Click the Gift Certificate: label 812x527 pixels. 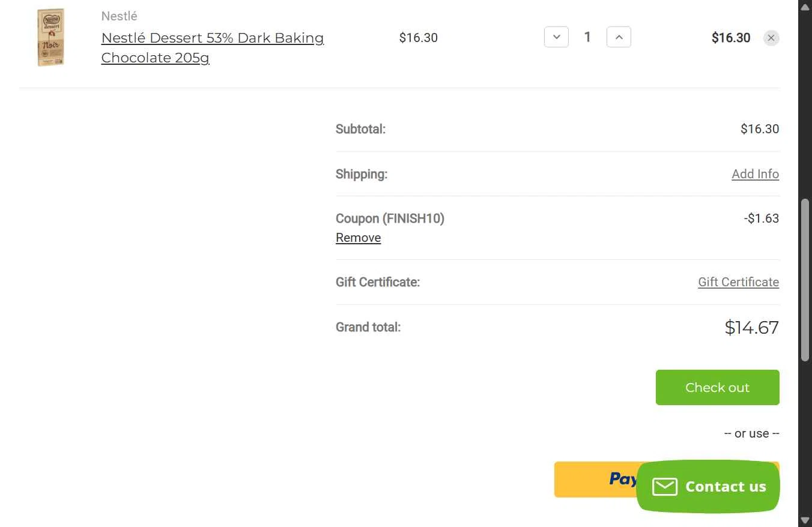click(378, 282)
